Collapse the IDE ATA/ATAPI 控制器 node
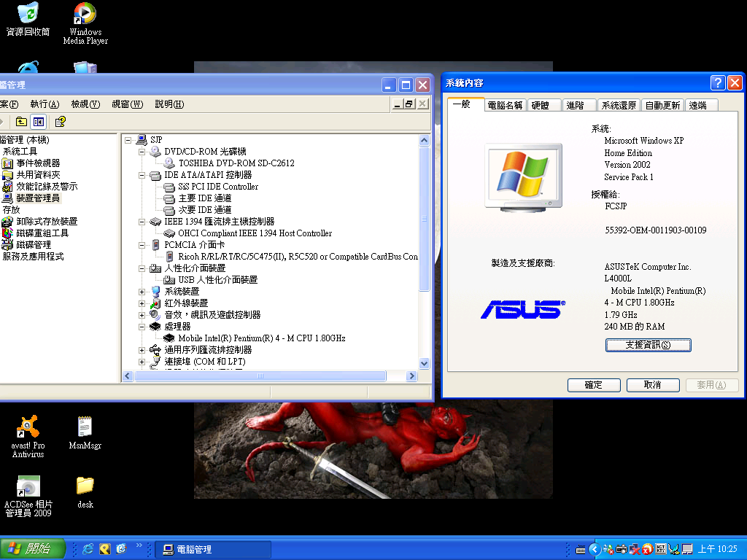The image size is (747, 560). pos(142,175)
